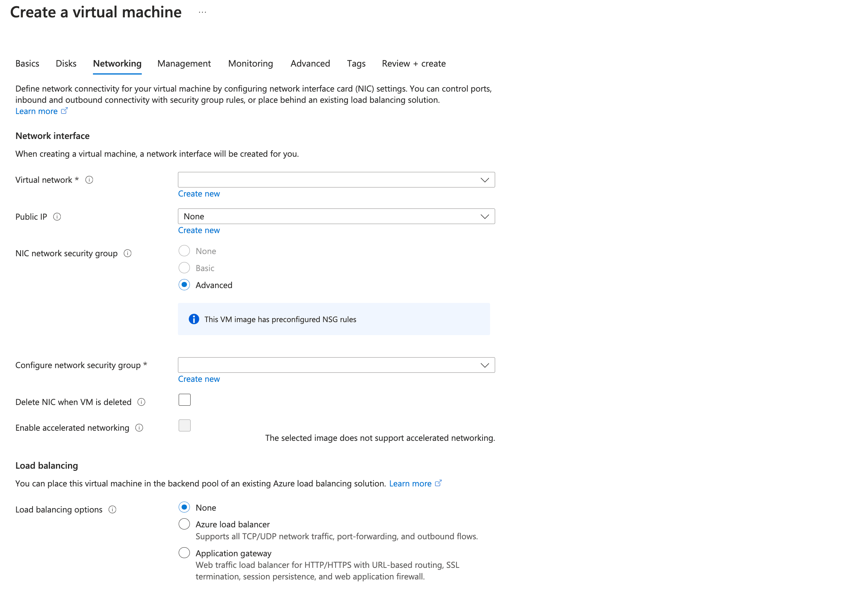This screenshot has width=868, height=595.
Task: Select Basic NIC network security group option
Action: pyautogui.click(x=184, y=268)
